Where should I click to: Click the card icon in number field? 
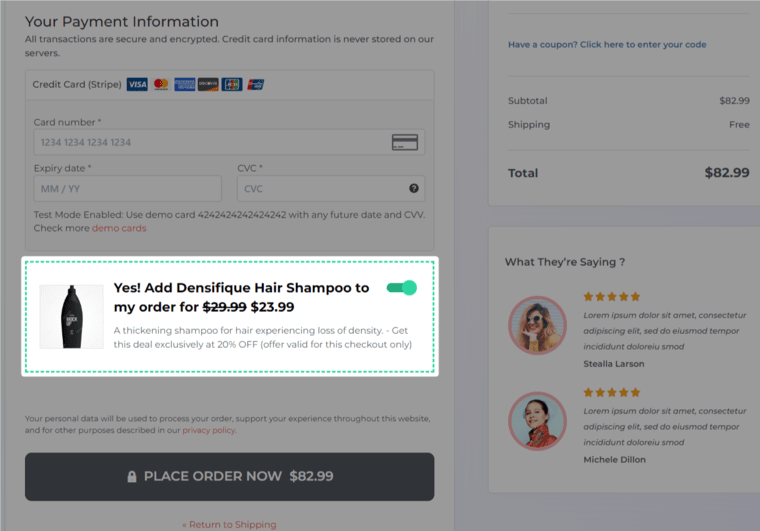click(405, 142)
